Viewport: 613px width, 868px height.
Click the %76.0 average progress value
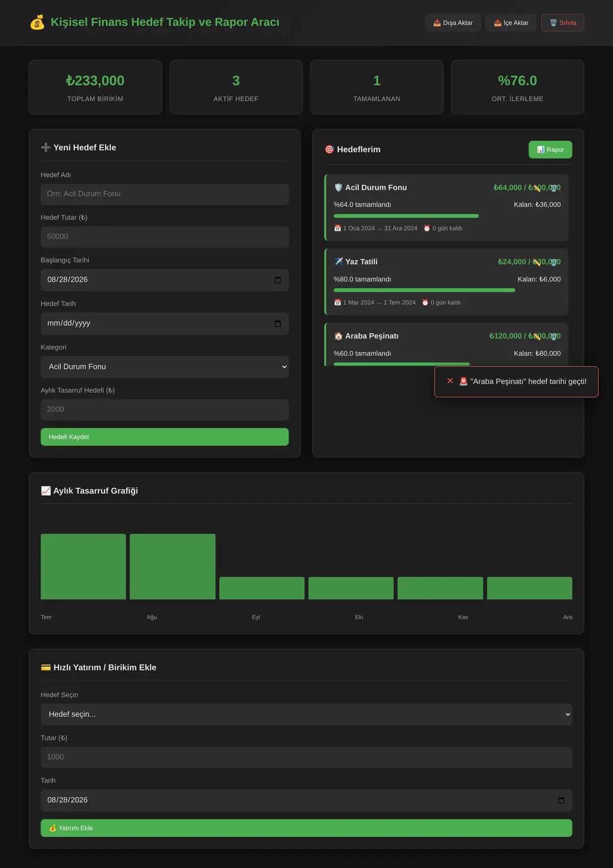517,81
